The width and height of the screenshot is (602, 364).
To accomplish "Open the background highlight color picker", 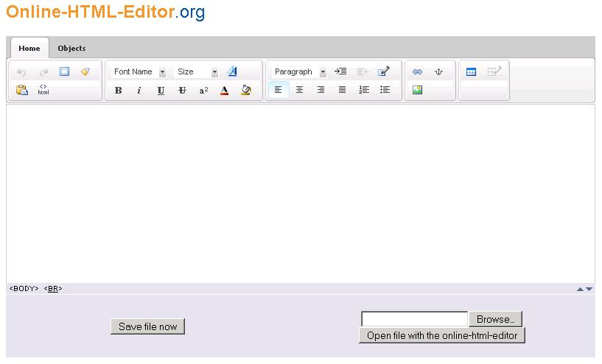I will pos(246,90).
